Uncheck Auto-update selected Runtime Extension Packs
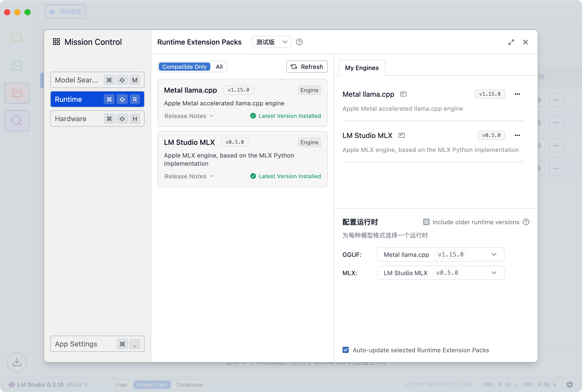This screenshot has height=392, width=582. pos(346,350)
